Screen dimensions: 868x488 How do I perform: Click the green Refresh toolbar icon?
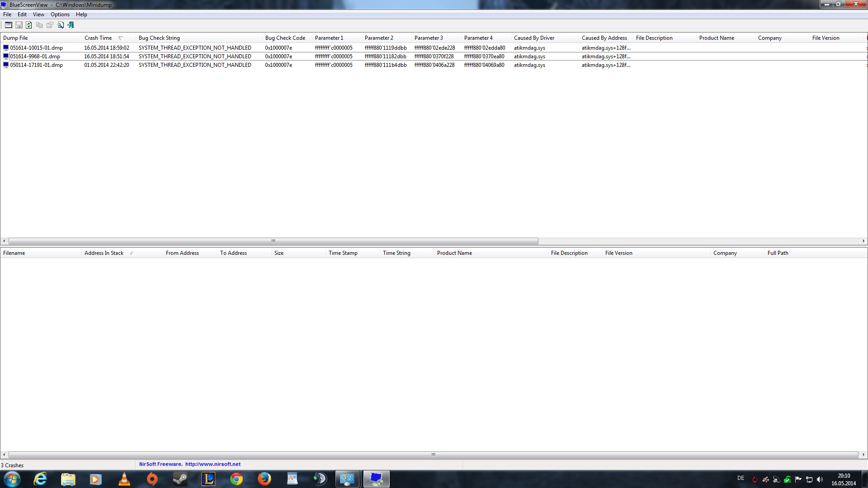[x=29, y=25]
